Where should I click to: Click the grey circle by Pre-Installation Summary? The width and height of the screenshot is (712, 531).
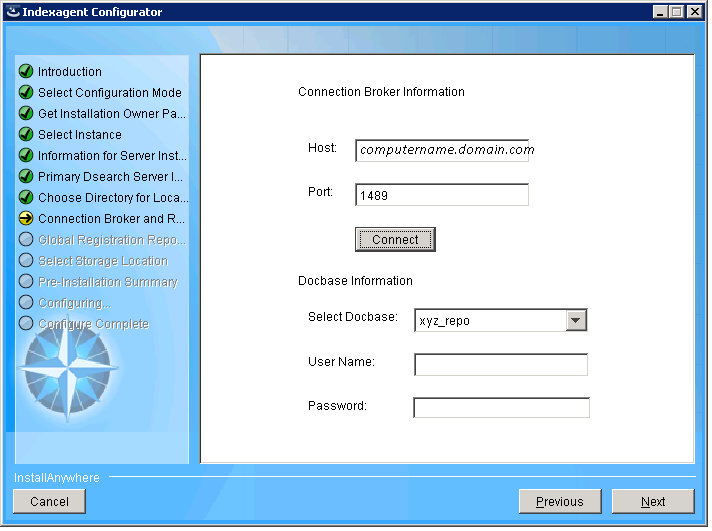click(x=26, y=282)
